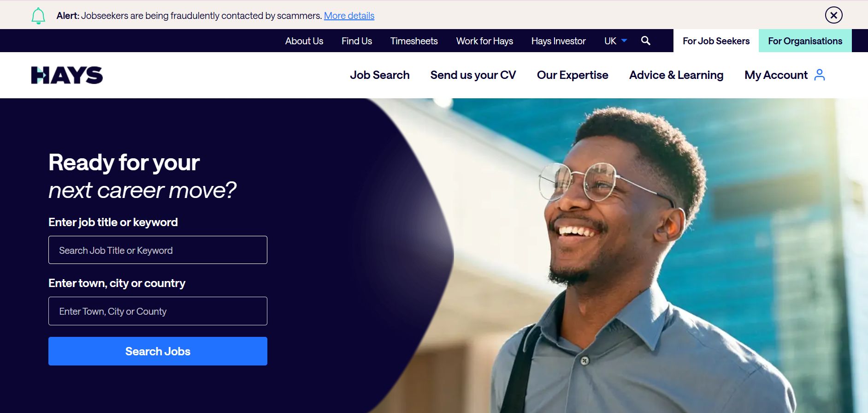This screenshot has height=413, width=868.
Task: Open the Our Expertise menu
Action: coord(573,75)
